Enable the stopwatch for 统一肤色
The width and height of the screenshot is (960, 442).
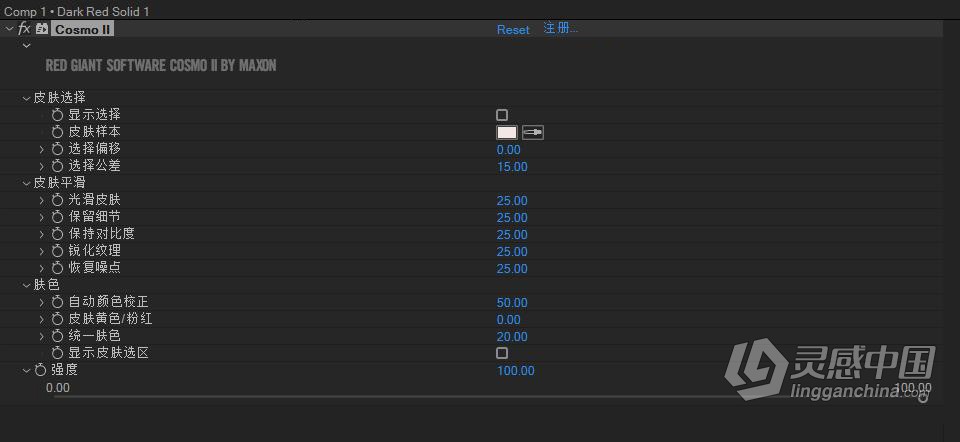(58, 336)
